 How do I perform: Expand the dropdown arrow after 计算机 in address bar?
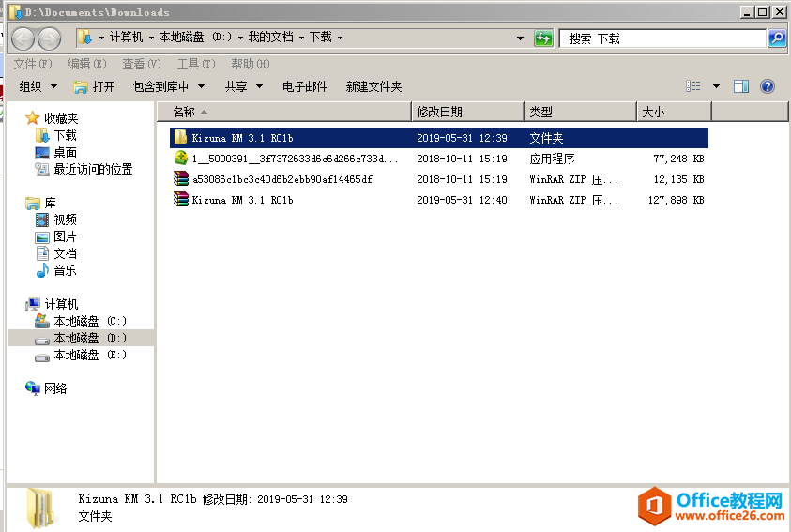pyautogui.click(x=151, y=38)
